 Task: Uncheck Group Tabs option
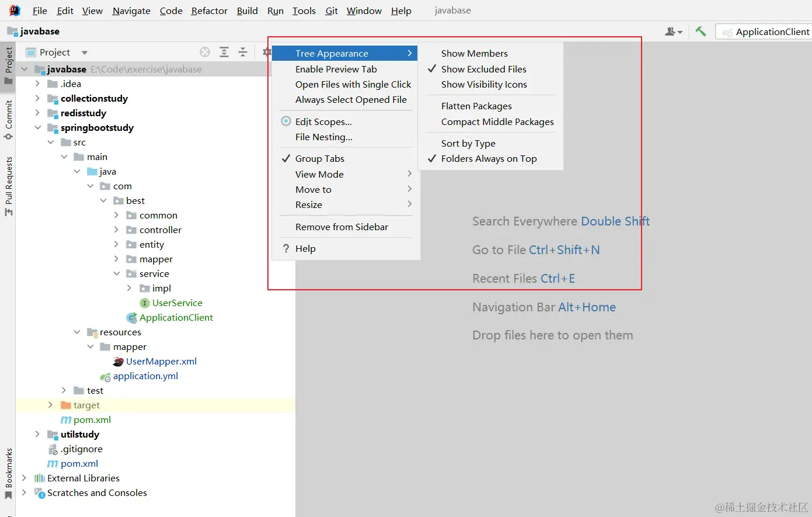tap(346, 158)
